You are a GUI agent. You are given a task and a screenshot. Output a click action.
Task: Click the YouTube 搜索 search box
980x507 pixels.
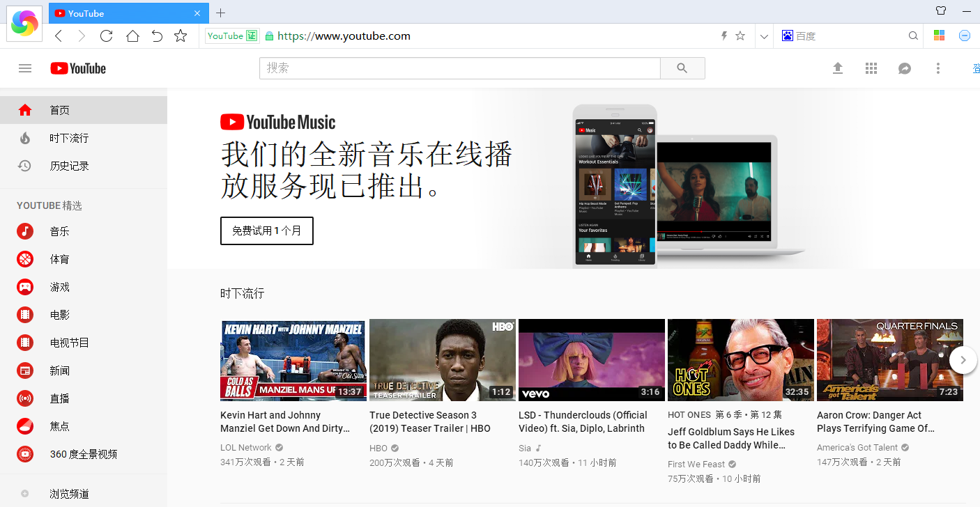[460, 68]
